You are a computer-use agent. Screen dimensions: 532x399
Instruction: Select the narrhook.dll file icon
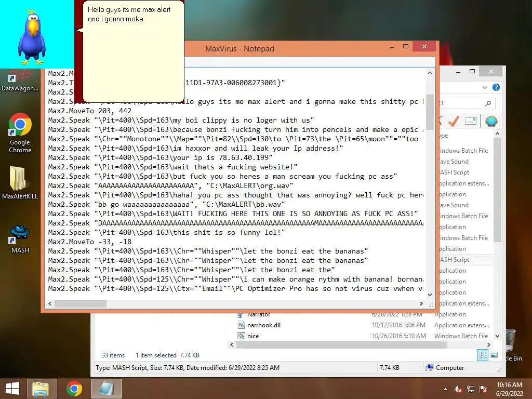coord(241,325)
